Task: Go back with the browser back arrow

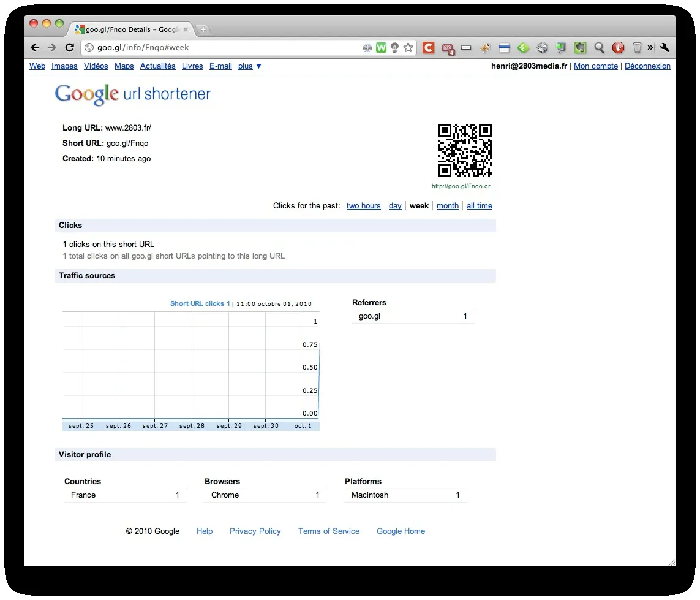Action: pos(35,47)
